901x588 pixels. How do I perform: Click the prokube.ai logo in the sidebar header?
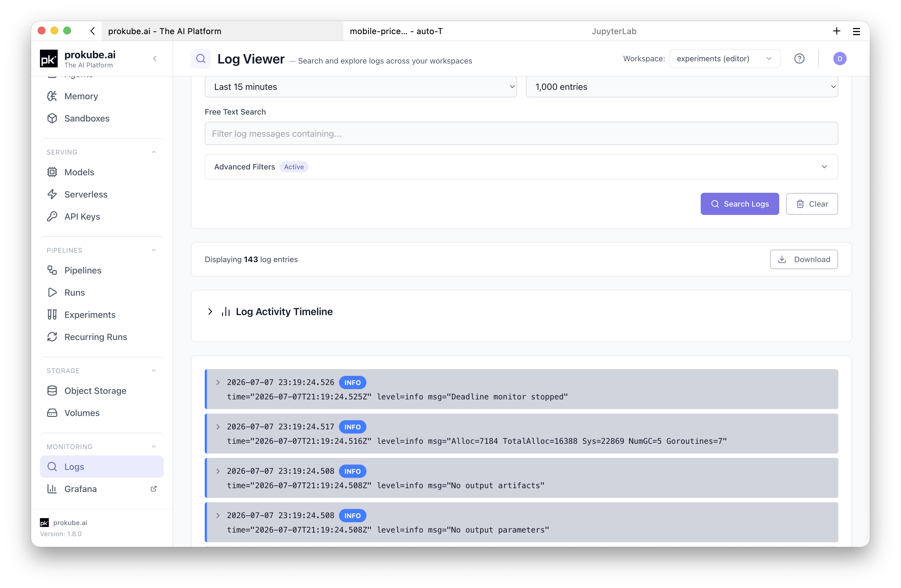(x=49, y=59)
